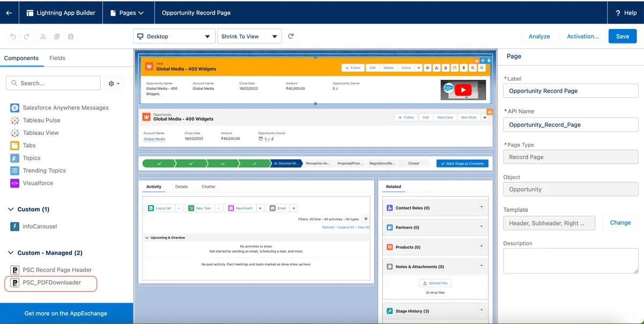
Task: Switch to the Components tab
Action: pyautogui.click(x=21, y=58)
